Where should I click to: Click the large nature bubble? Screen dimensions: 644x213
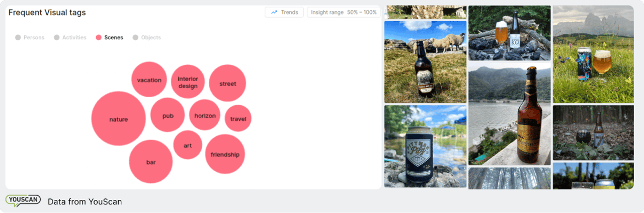click(118, 119)
